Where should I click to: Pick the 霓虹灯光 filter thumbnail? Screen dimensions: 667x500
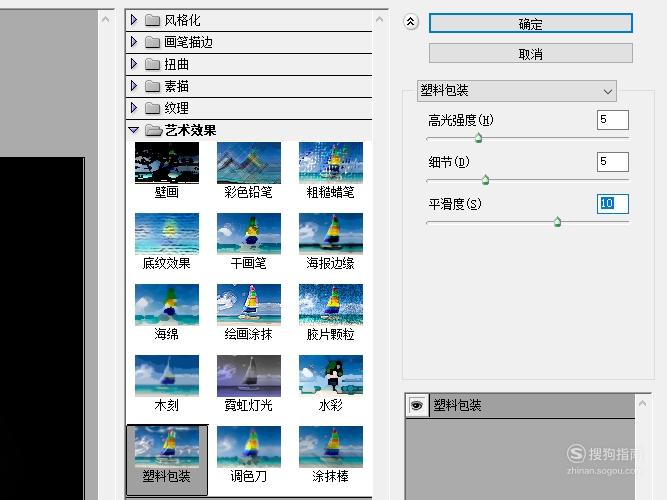click(249, 376)
